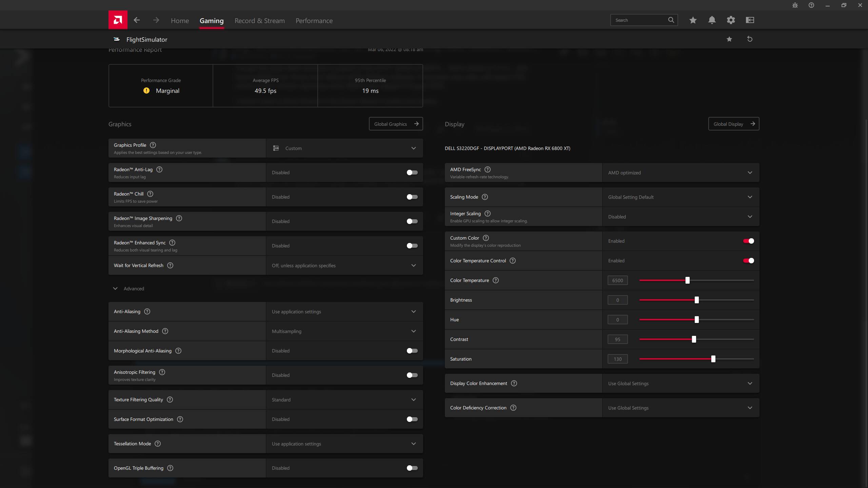Show help for Color Temperature
Viewport: 868px width, 488px height.
tap(496, 280)
